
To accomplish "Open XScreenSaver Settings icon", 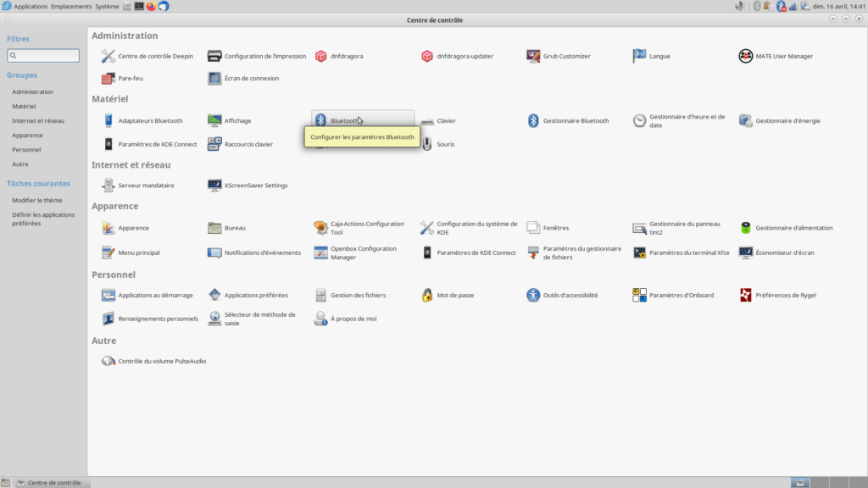I will click(x=214, y=186).
